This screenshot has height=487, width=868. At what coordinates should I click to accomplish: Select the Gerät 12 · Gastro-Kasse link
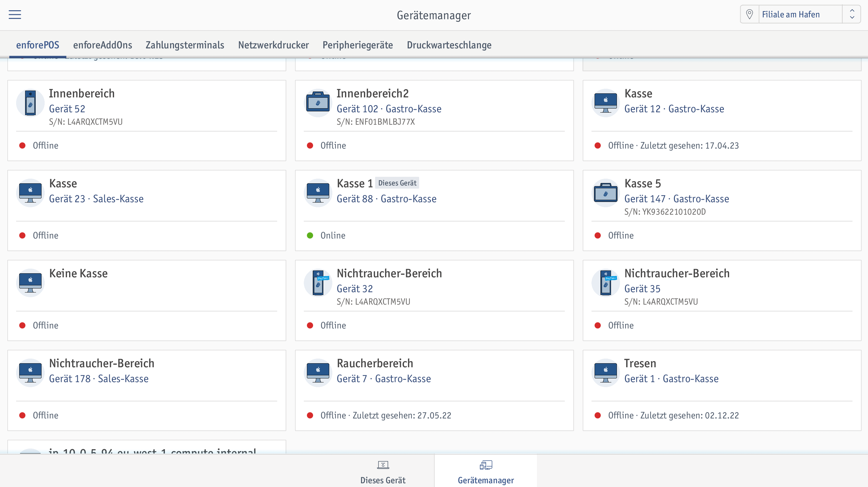(x=674, y=109)
